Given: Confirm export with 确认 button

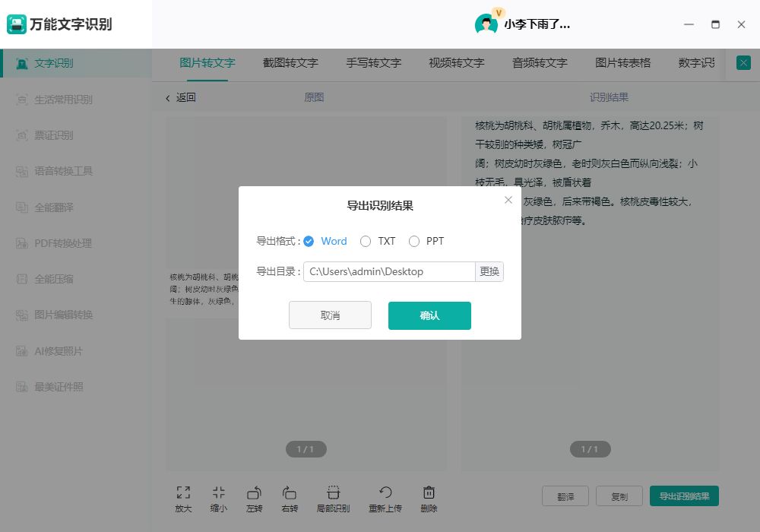Looking at the screenshot, I should tap(429, 315).
